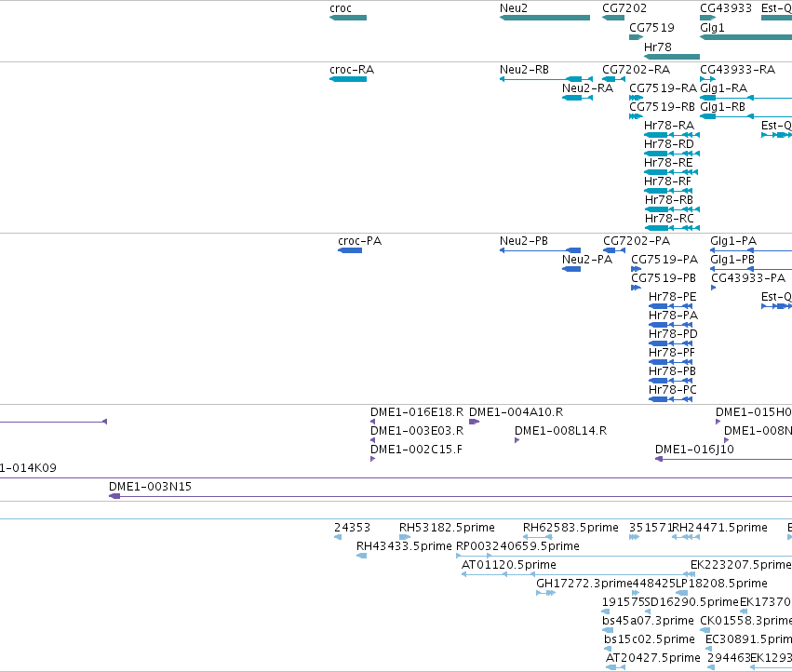This screenshot has width=792, height=672.
Task: Select the Hr78-PC protein feature
Action: (x=670, y=399)
